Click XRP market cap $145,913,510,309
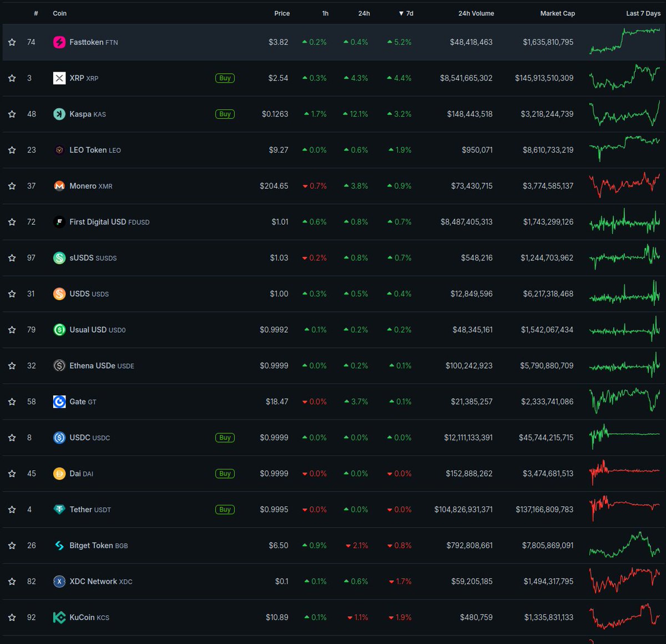This screenshot has height=644, width=666. (544, 78)
